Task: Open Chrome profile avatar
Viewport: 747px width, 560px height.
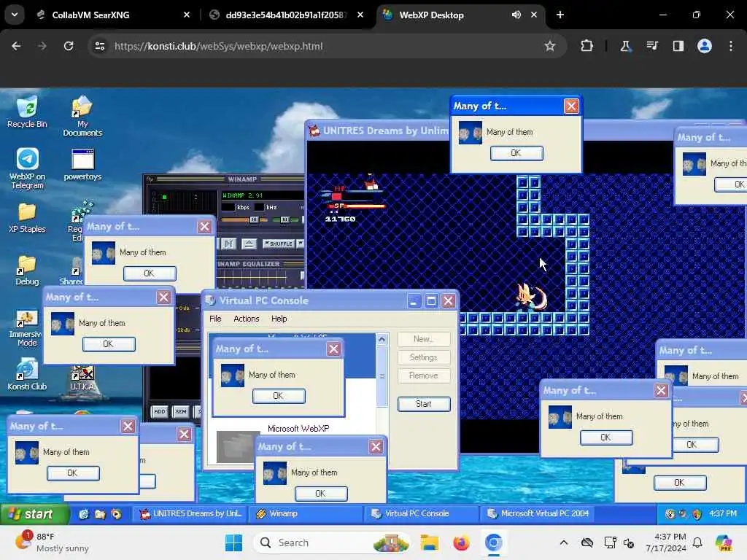Action: [704, 46]
